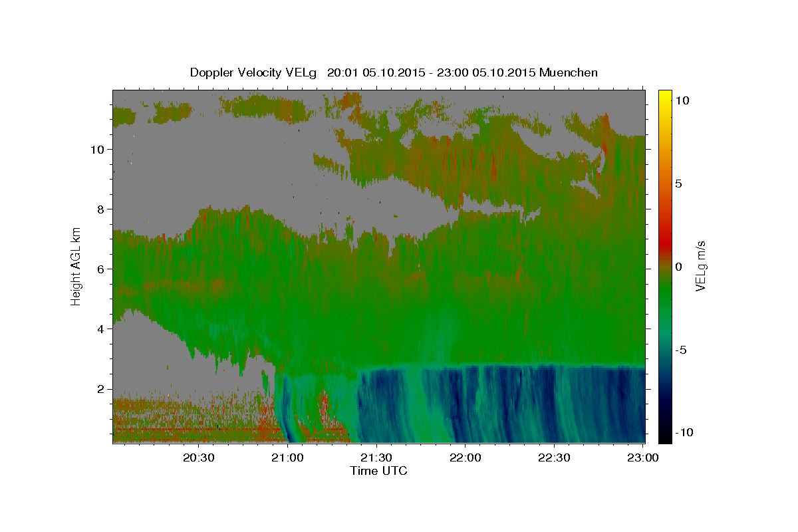Screen dimensions: 798x532
Task: Click the 20:30 time tick label
Action: tap(199, 458)
